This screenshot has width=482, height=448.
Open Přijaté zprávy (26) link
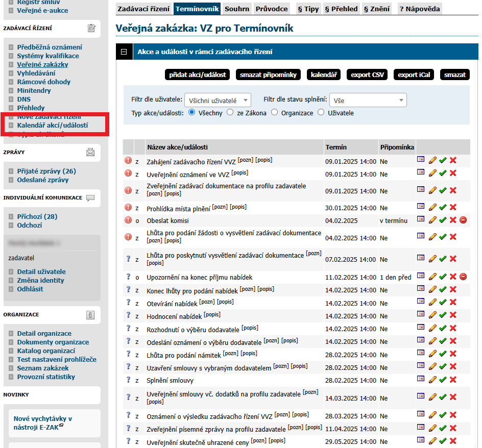point(46,171)
